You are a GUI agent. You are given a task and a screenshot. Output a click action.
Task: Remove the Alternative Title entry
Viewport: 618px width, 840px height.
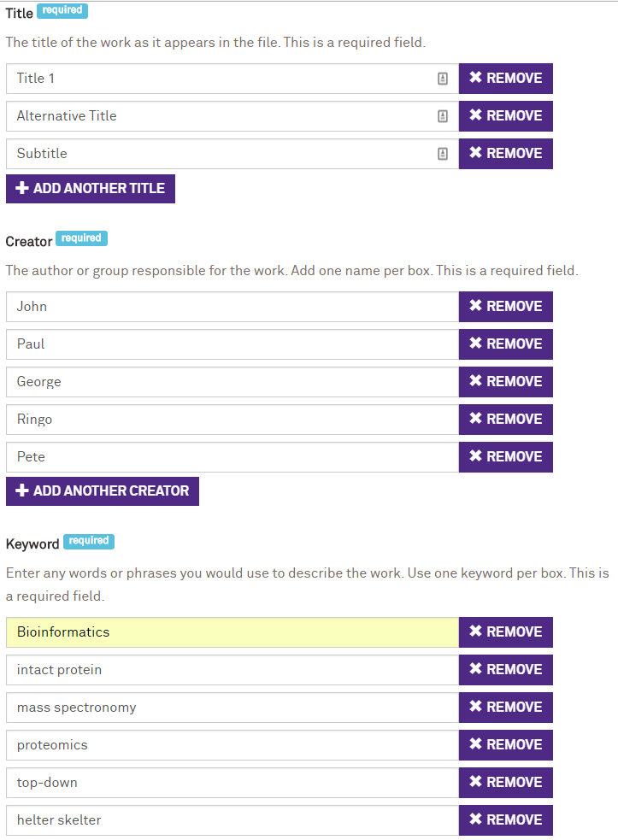tap(505, 116)
